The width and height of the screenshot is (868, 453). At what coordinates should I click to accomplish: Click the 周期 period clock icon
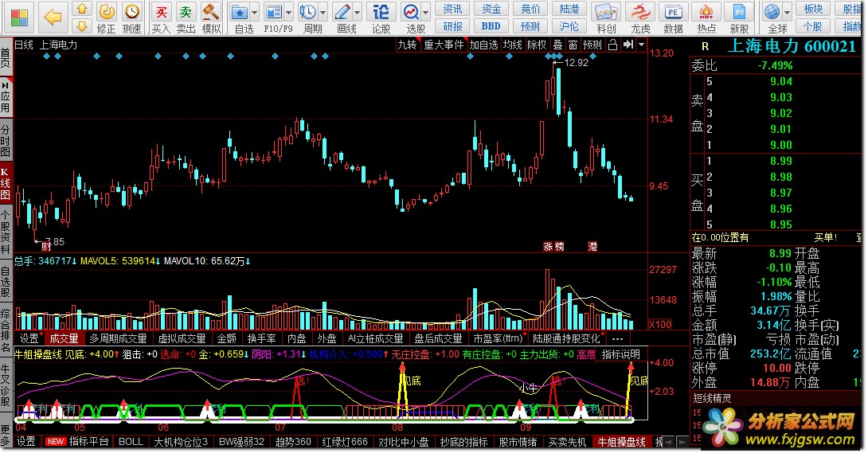(308, 12)
